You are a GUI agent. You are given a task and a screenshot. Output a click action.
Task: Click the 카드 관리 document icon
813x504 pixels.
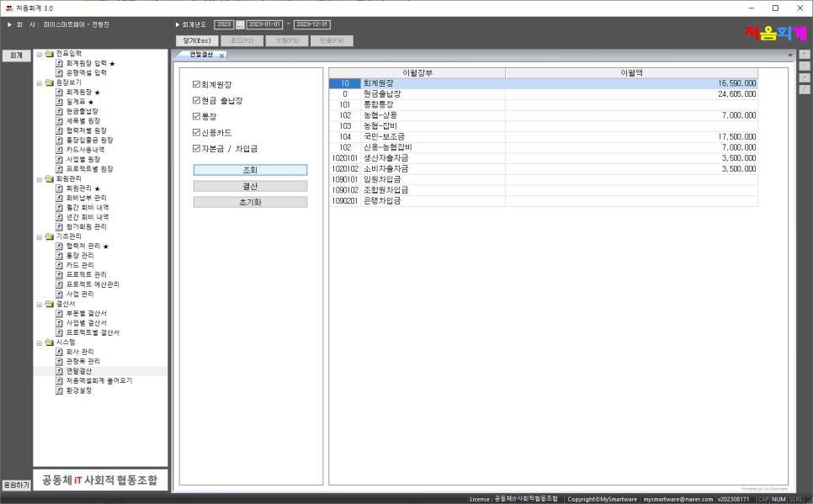coord(59,265)
